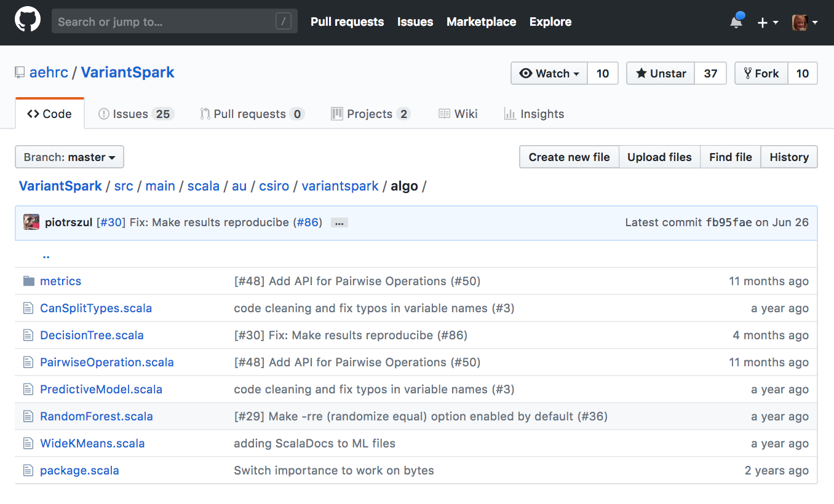Image resolution: width=834 pixels, height=504 pixels.
Task: Switch to the Code tab
Action: (x=50, y=114)
